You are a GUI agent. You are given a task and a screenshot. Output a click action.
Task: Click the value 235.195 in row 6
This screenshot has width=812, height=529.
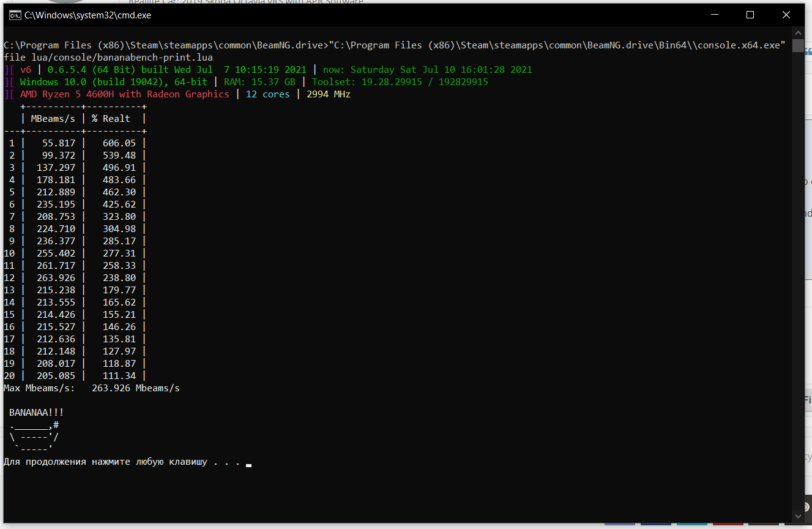pos(56,204)
